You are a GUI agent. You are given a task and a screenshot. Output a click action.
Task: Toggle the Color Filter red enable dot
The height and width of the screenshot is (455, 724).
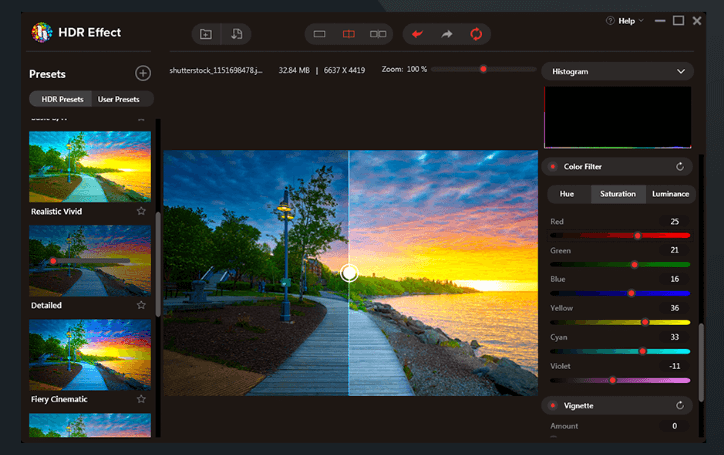553,166
